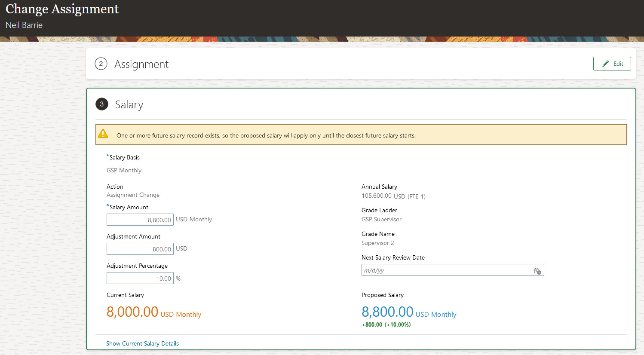Click the Salary Basis label
644x355 pixels.
[x=124, y=157]
